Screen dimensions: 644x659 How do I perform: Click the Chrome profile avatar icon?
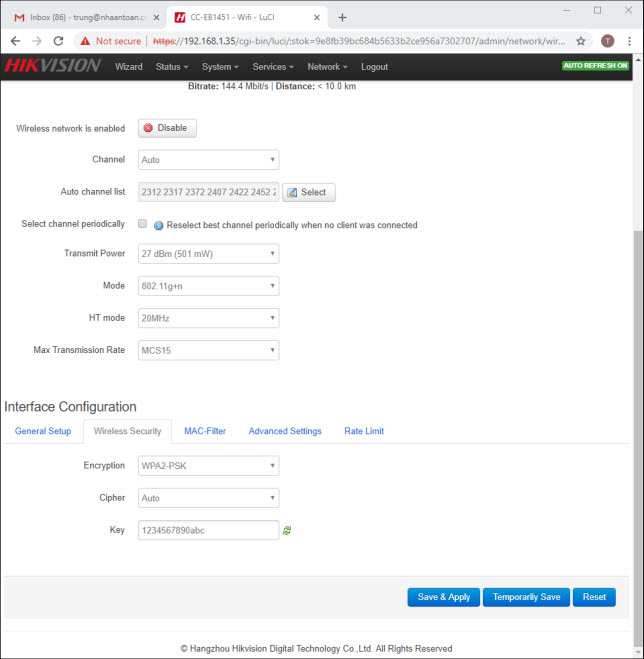(x=607, y=41)
